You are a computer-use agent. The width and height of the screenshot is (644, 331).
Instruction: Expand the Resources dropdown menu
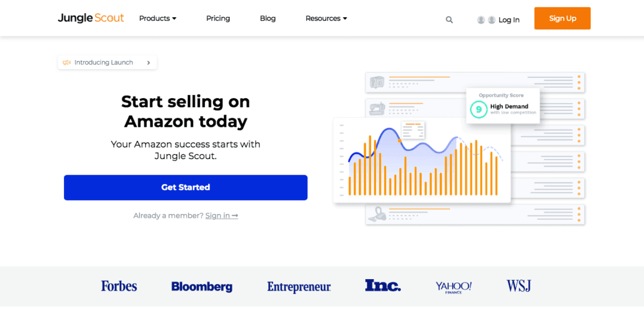[327, 18]
